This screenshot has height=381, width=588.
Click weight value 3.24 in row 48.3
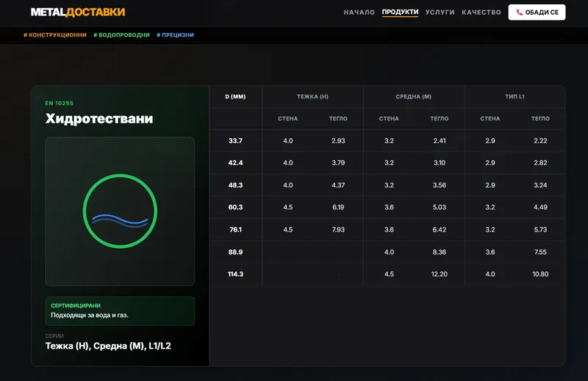tap(540, 185)
